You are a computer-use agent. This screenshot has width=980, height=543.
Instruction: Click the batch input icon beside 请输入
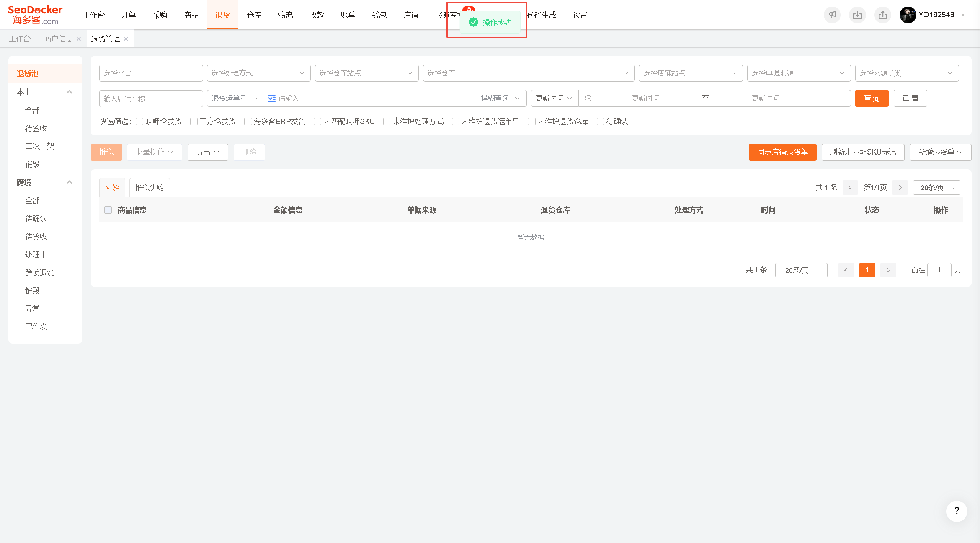[x=272, y=98]
